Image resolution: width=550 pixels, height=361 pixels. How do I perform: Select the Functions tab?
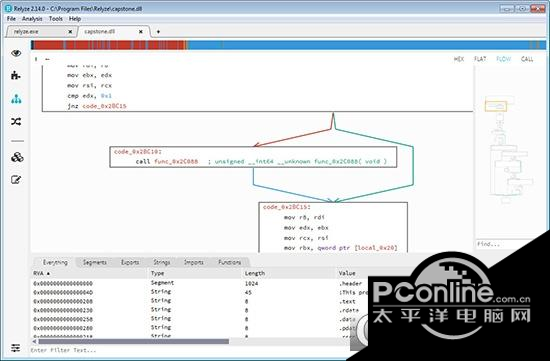click(x=230, y=262)
